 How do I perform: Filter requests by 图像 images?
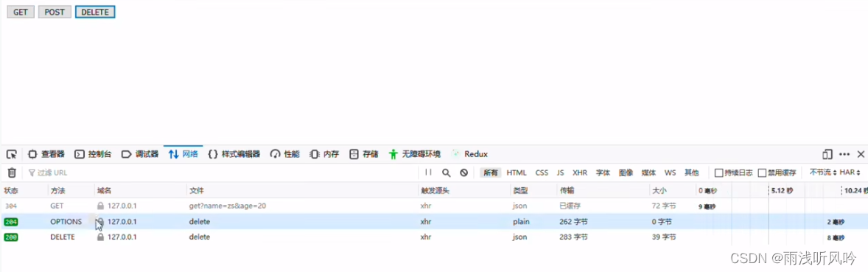pyautogui.click(x=626, y=172)
